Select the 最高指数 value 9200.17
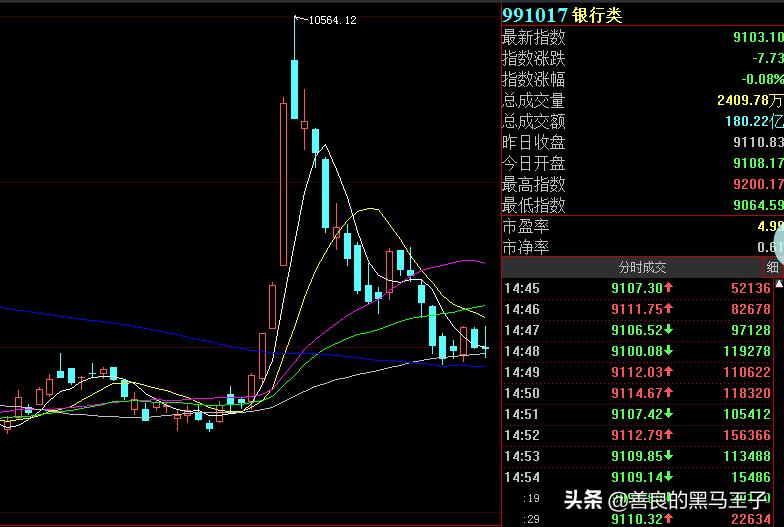The width and height of the screenshot is (784, 527). pos(758,184)
